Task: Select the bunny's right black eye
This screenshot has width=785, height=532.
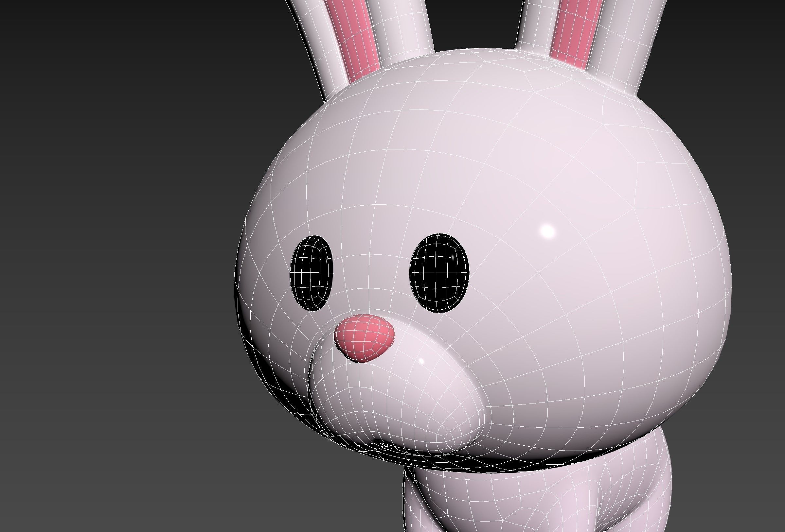Action: pos(439,272)
